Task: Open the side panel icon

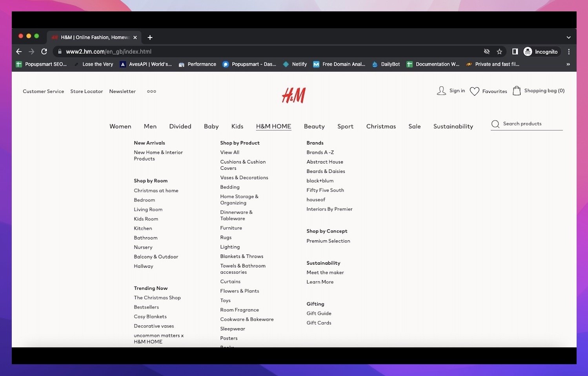Action: [515, 51]
